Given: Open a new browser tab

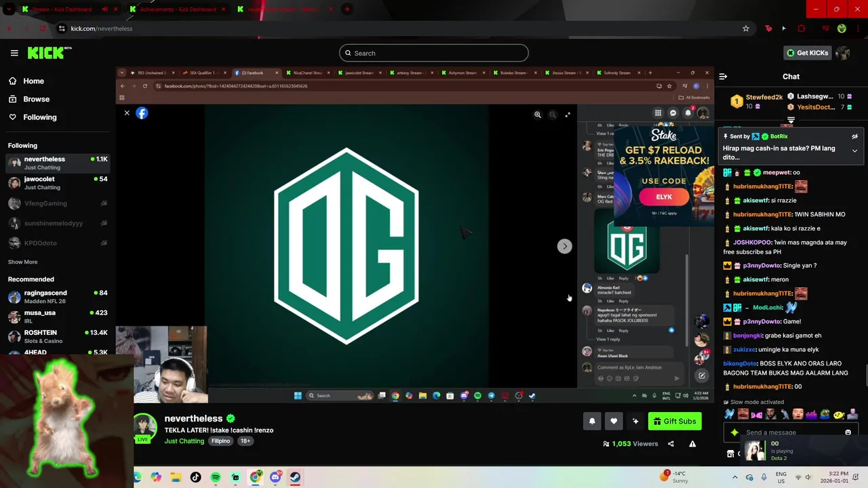Looking at the screenshot, I should [347, 9].
